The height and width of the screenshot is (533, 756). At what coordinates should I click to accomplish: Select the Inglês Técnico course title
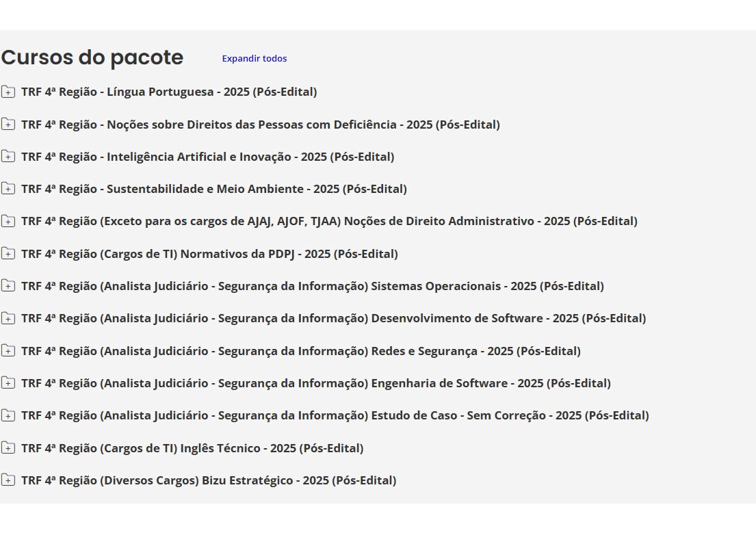(x=192, y=448)
